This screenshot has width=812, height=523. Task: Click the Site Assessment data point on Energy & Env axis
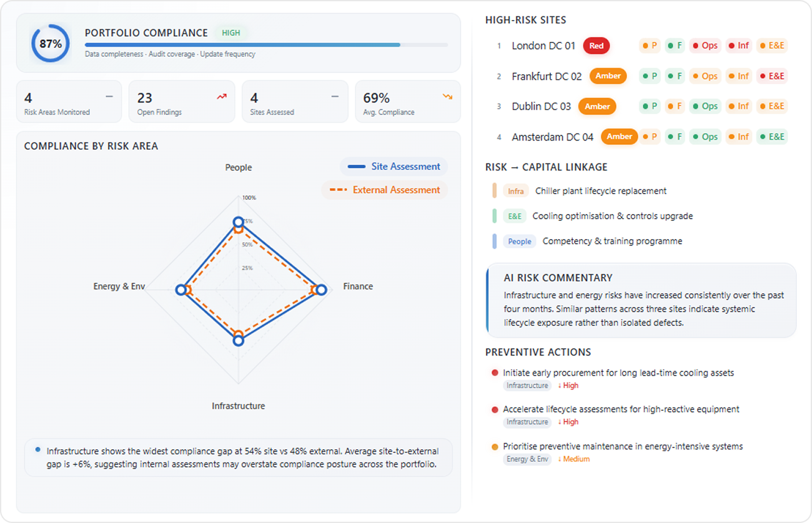pos(181,290)
